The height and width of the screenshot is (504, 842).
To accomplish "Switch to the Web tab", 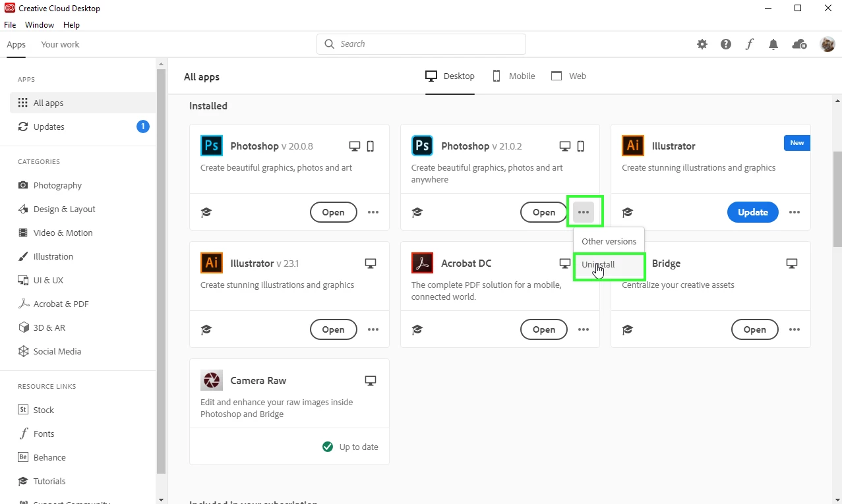I will 568,76.
